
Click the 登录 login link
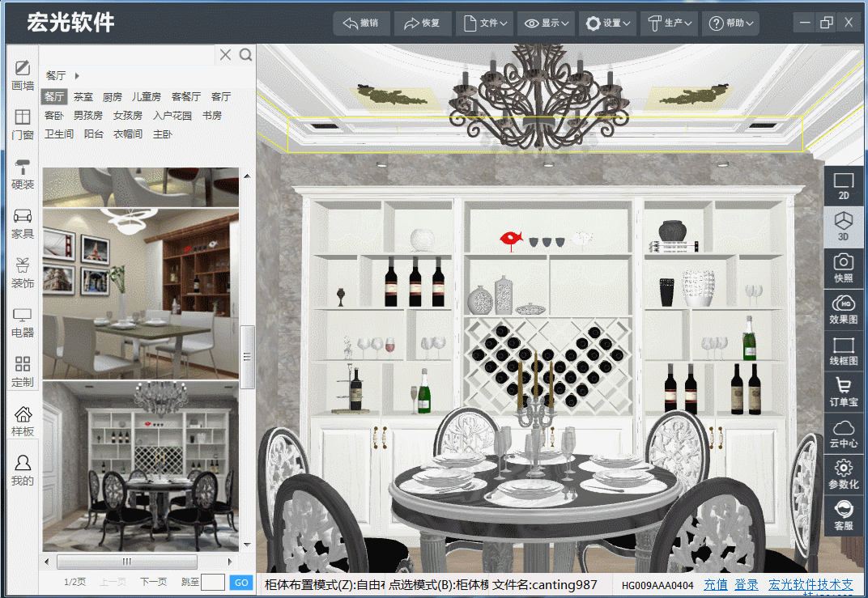click(x=746, y=583)
